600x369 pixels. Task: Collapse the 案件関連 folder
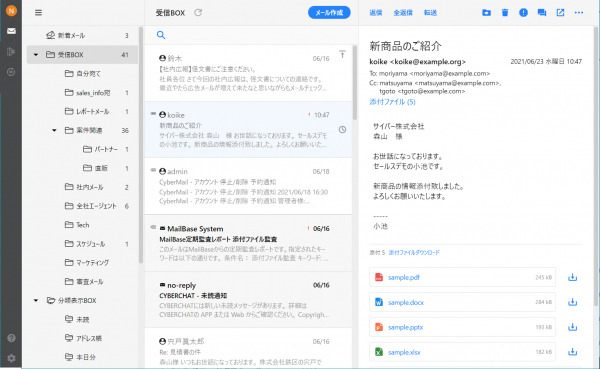point(54,131)
